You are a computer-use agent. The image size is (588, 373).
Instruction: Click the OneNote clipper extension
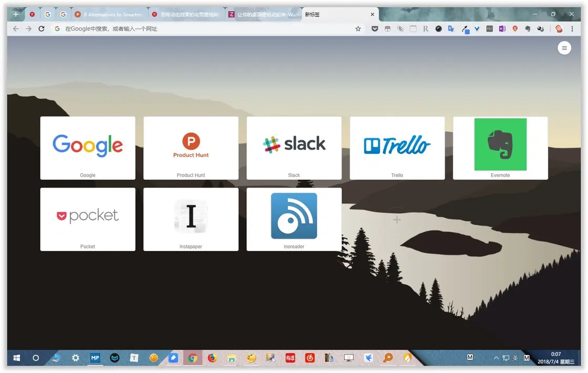click(502, 28)
